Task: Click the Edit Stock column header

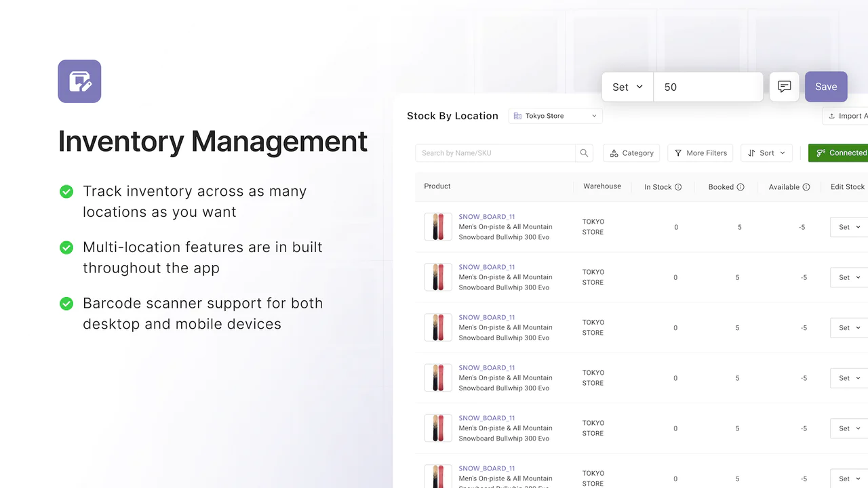Action: pos(848,187)
